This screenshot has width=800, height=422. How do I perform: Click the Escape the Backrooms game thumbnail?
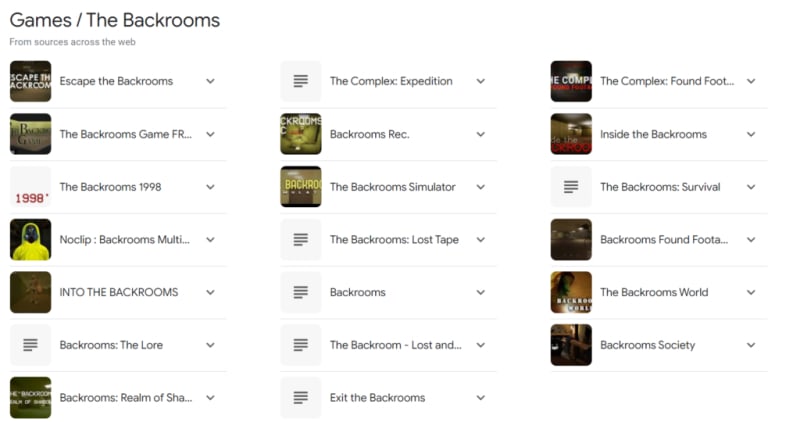(30, 82)
